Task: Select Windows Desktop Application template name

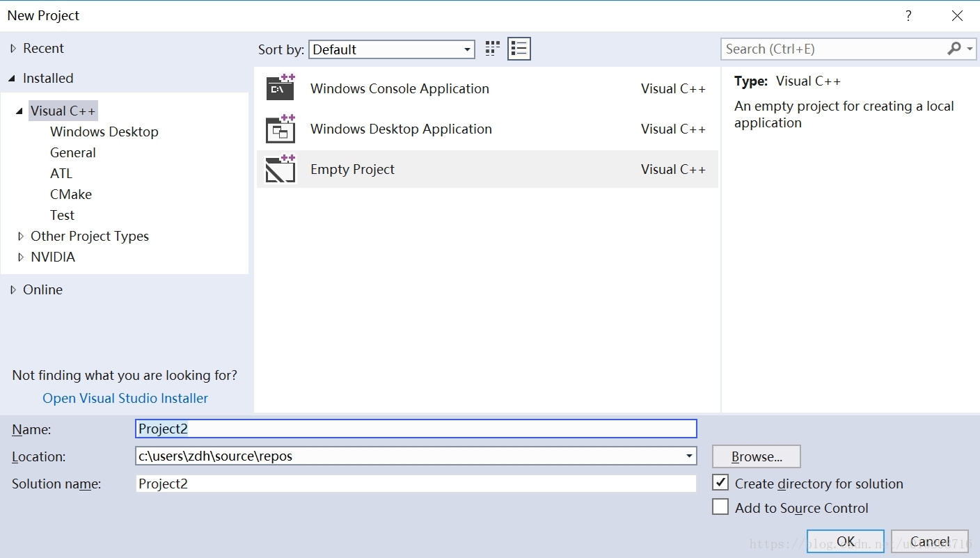Action: pos(401,129)
